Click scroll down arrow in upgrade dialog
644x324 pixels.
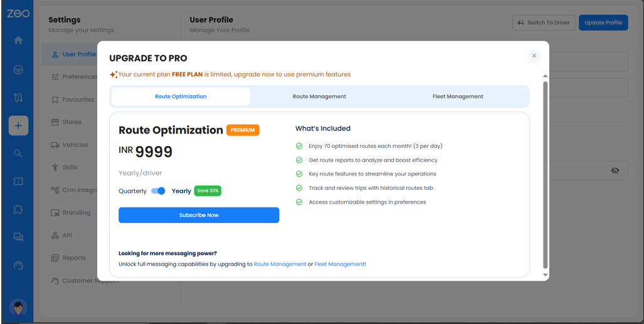coord(545,274)
